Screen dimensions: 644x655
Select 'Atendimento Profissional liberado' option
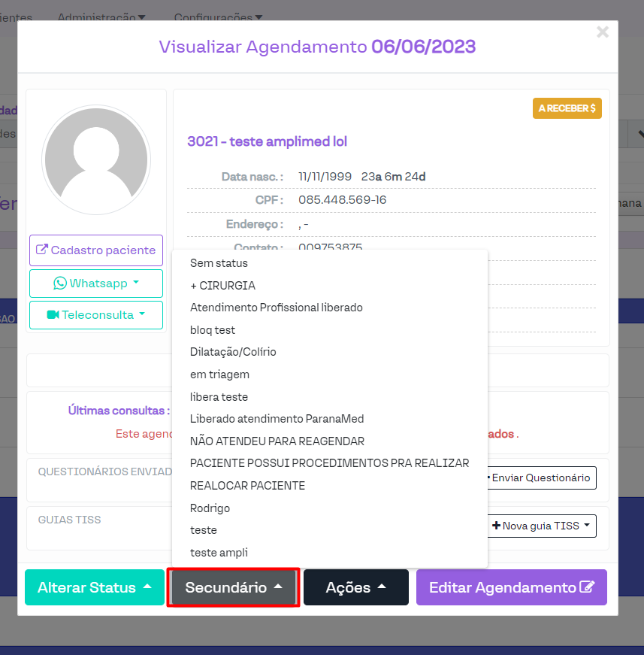coord(276,308)
